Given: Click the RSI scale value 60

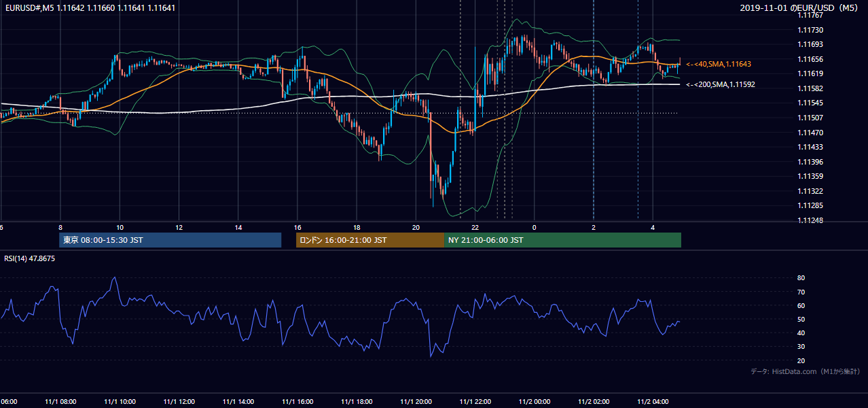Looking at the screenshot, I should 801,306.
